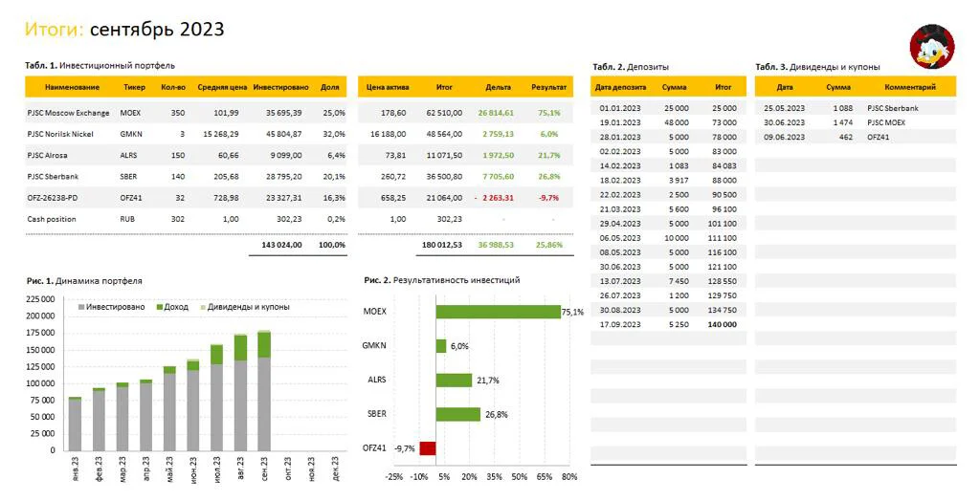Screen dimensions: 980x501
Task: Click the portfolio total 180 012,53
Action: (x=442, y=245)
